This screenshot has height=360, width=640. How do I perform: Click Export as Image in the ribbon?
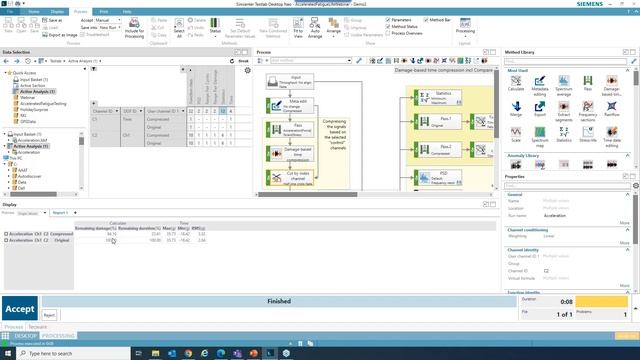click(x=60, y=35)
